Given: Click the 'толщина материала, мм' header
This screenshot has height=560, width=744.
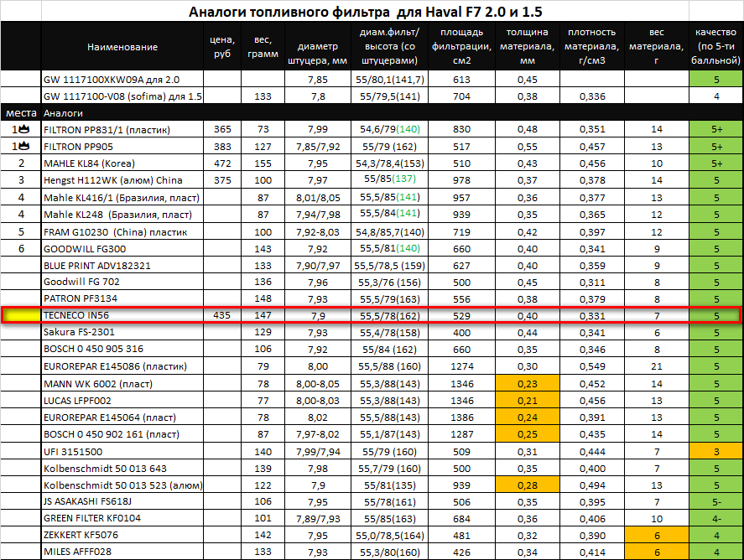Looking at the screenshot, I should tap(527, 46).
